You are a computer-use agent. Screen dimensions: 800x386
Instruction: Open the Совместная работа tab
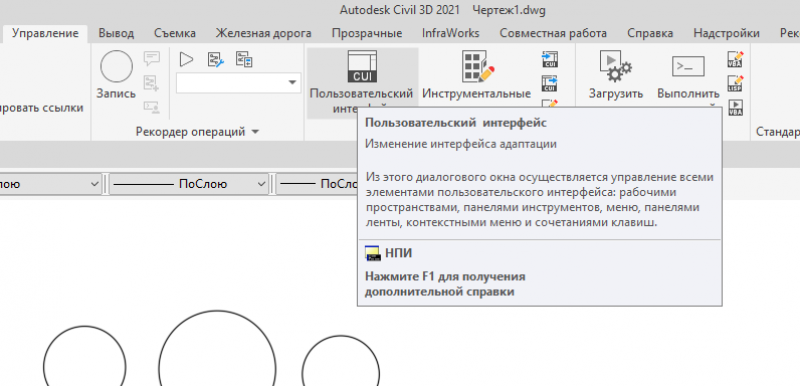[x=553, y=34]
